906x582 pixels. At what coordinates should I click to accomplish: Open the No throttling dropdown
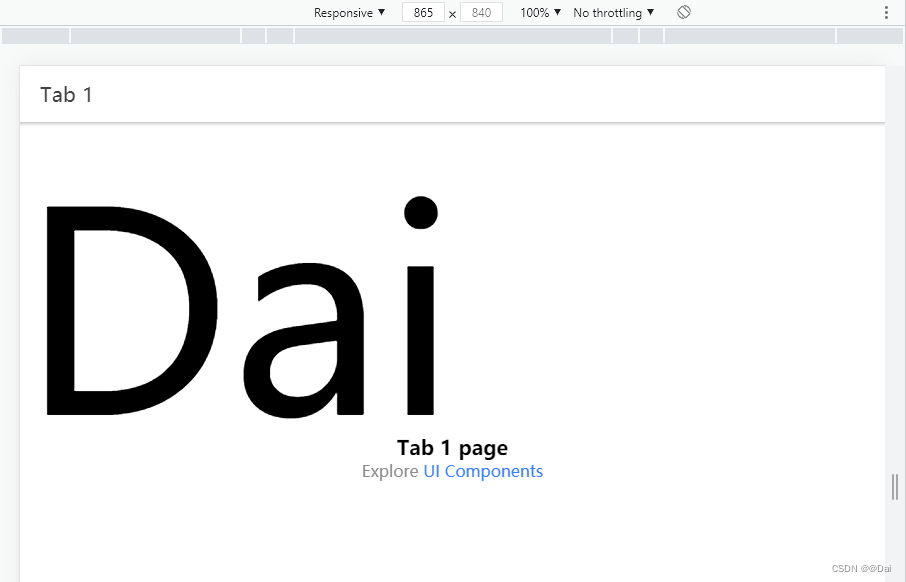(x=613, y=13)
